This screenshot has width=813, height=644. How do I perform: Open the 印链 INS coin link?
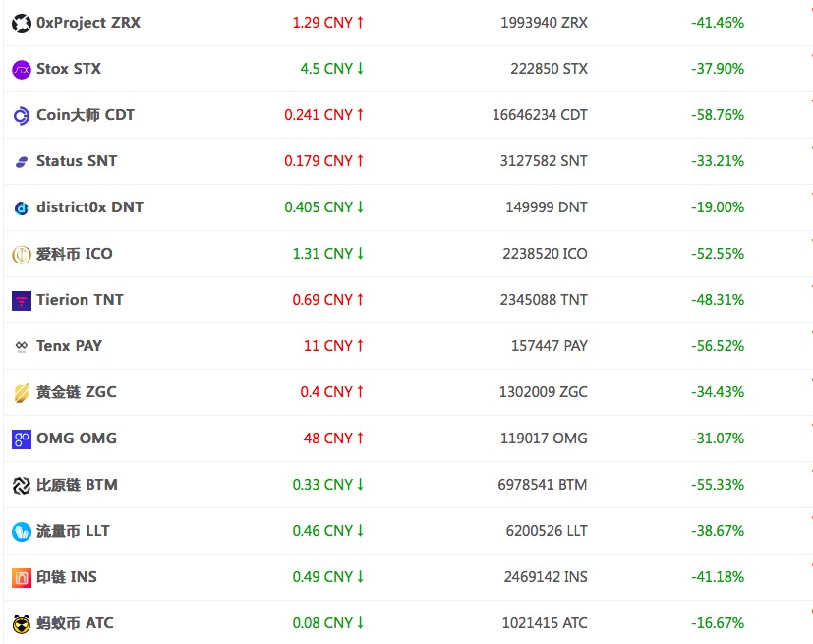[67, 577]
